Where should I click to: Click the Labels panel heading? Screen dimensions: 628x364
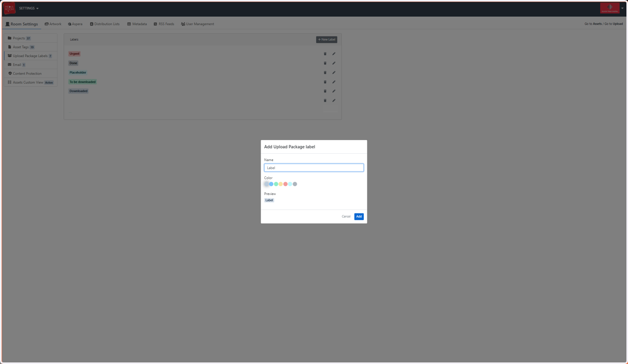tap(74, 40)
